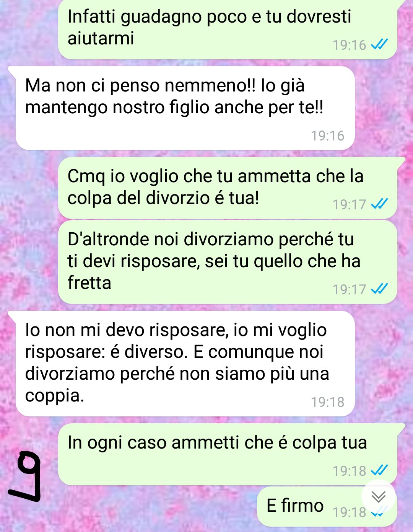Image resolution: width=413 pixels, height=532 pixels.
Task: Tap read ticks on 'D'altronde noi divorziamo' message
Action: 379,289
